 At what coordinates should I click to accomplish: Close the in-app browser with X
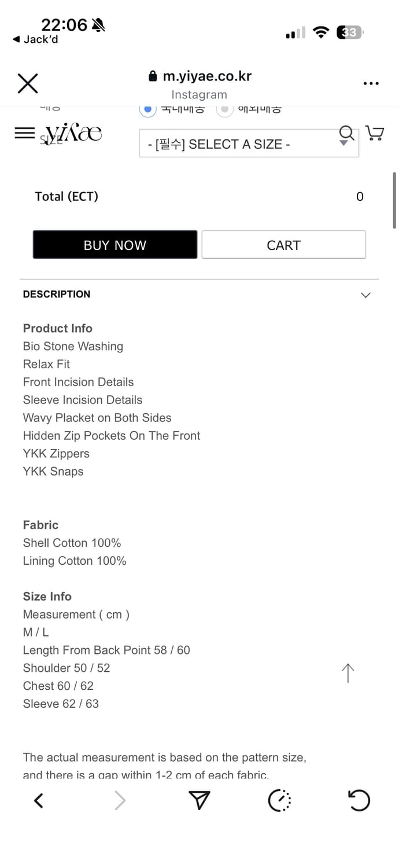click(28, 83)
